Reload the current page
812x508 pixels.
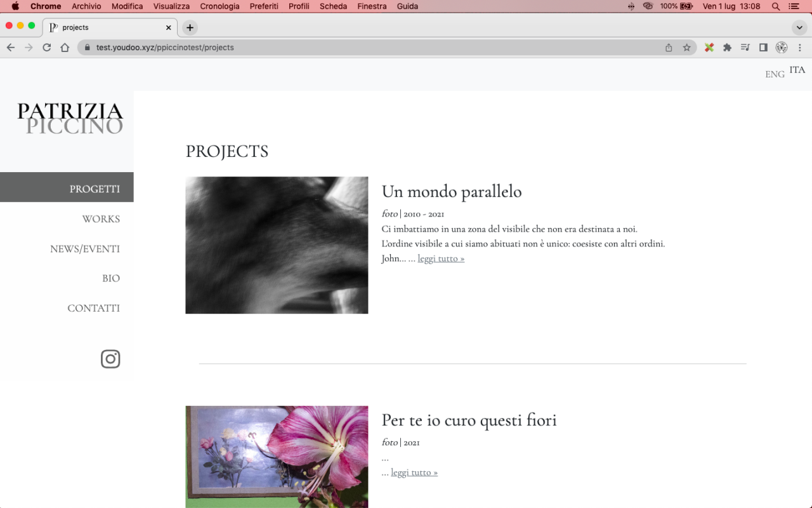pos(46,48)
